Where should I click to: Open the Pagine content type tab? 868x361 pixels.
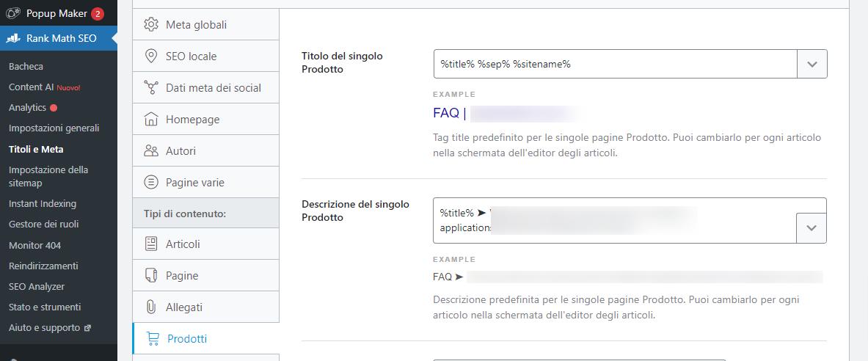tap(181, 276)
